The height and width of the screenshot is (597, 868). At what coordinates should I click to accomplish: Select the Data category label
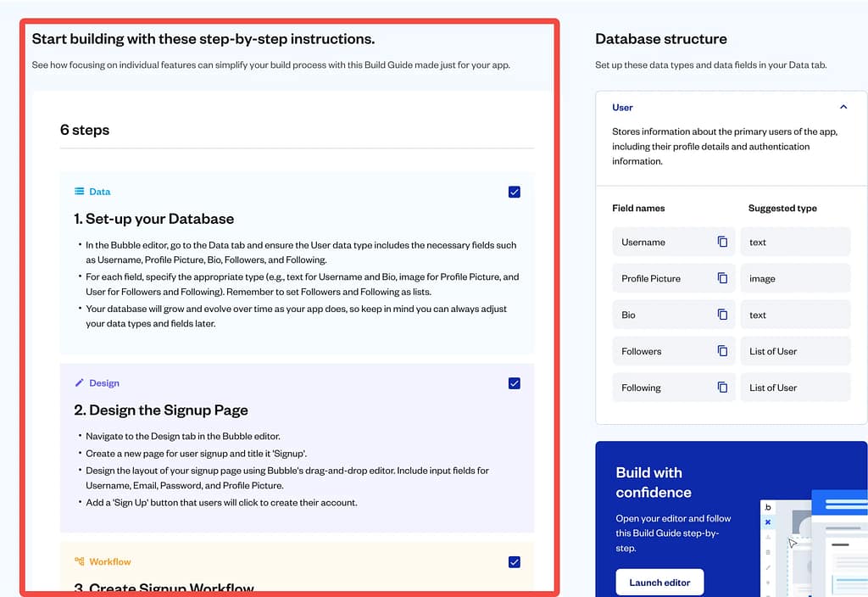pos(100,192)
